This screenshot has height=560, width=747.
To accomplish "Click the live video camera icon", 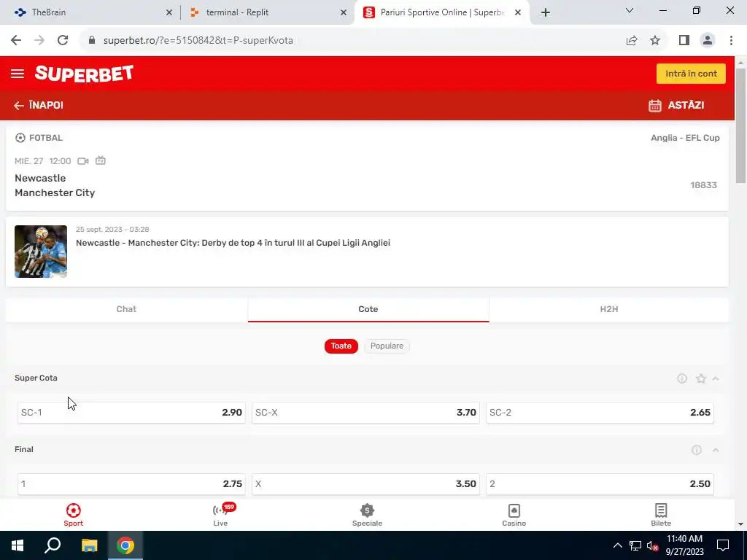I will (83, 161).
